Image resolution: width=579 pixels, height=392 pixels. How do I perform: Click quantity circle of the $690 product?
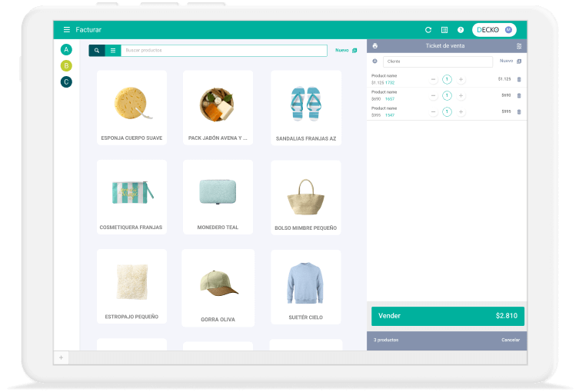point(447,95)
